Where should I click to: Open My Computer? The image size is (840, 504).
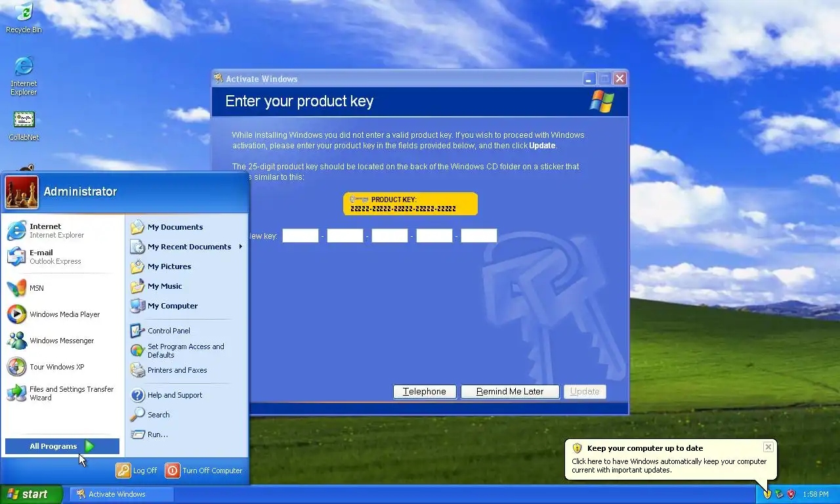coord(186,306)
